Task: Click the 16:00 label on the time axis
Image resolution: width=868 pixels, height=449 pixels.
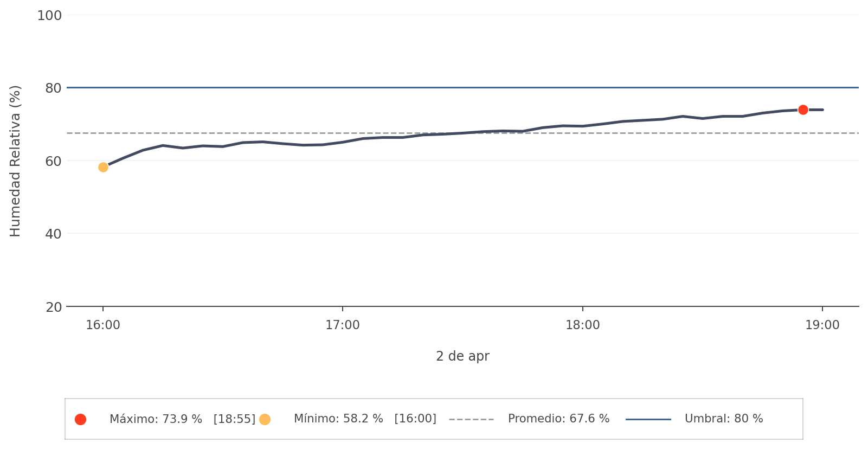Action: coord(103,325)
